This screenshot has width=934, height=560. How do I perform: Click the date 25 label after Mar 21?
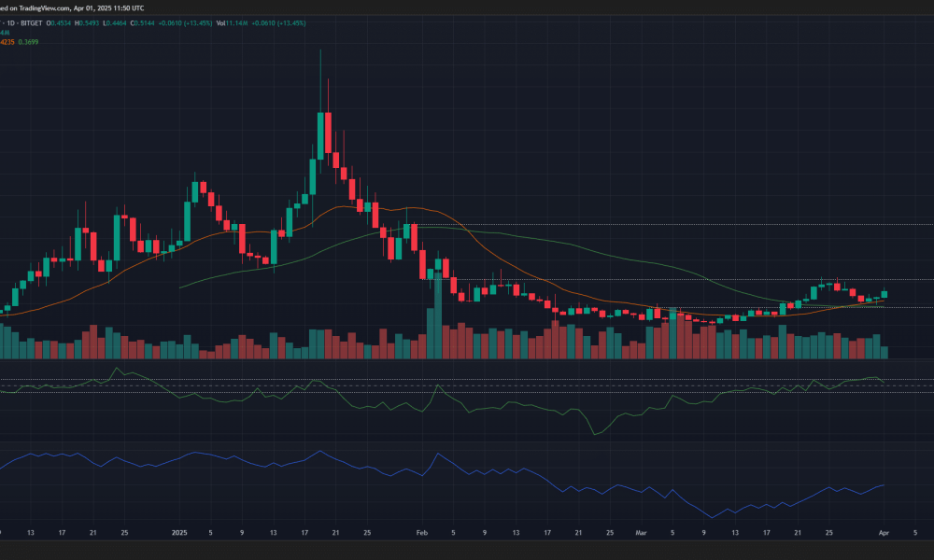pos(829,533)
